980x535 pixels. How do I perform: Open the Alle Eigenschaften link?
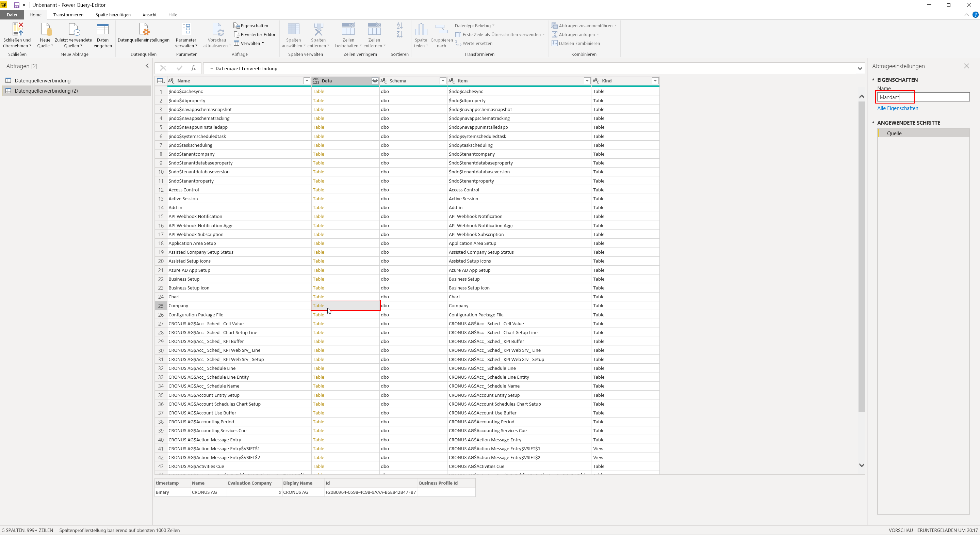click(x=897, y=108)
